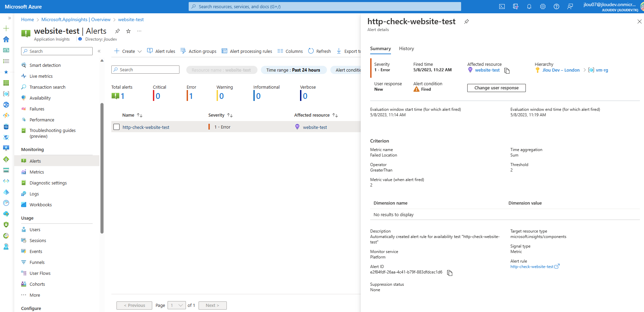Add website-test to favorites with star
The height and width of the screenshot is (312, 644).
[128, 31]
